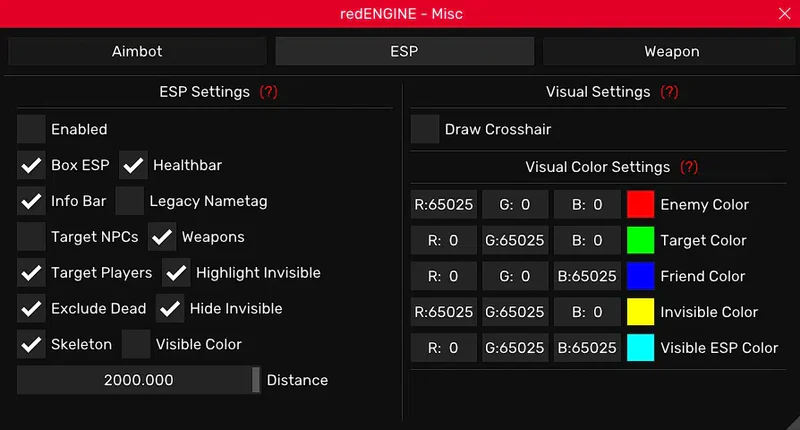
Task: Toggle the Healthbar checkbox
Action: point(133,165)
